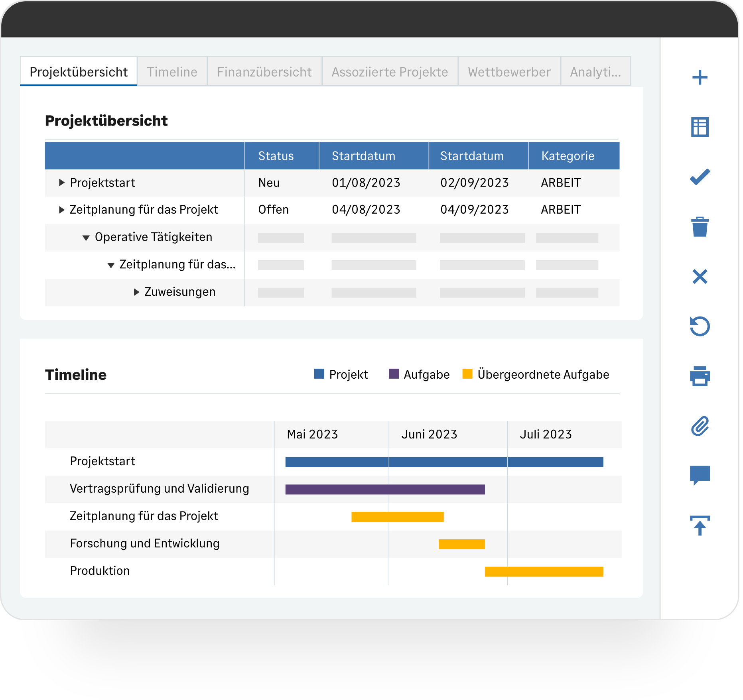Click the undo circular arrow icon
Viewport: 743px width, 700px height.
700,326
